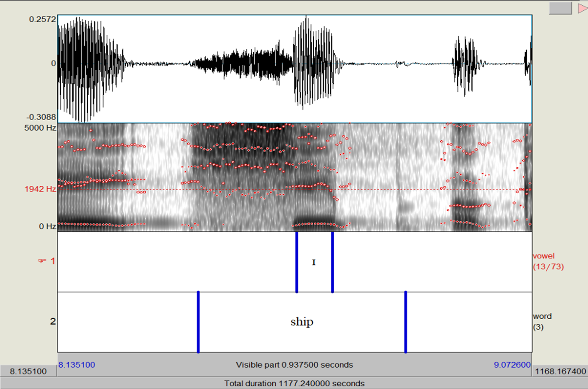The image size is (588, 389).
Task: Click the right boundary of the 'ship' interval
Action: pyautogui.click(x=406, y=322)
